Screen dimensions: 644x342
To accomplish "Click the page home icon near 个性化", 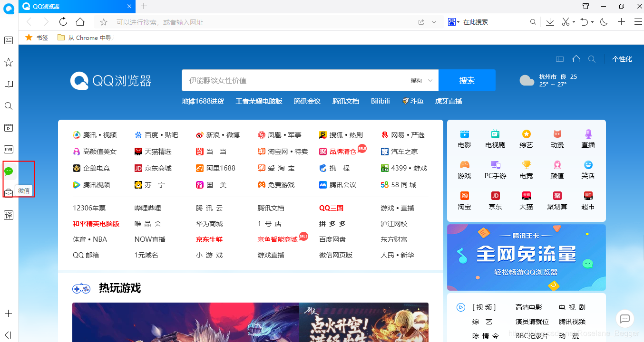I will (576, 59).
